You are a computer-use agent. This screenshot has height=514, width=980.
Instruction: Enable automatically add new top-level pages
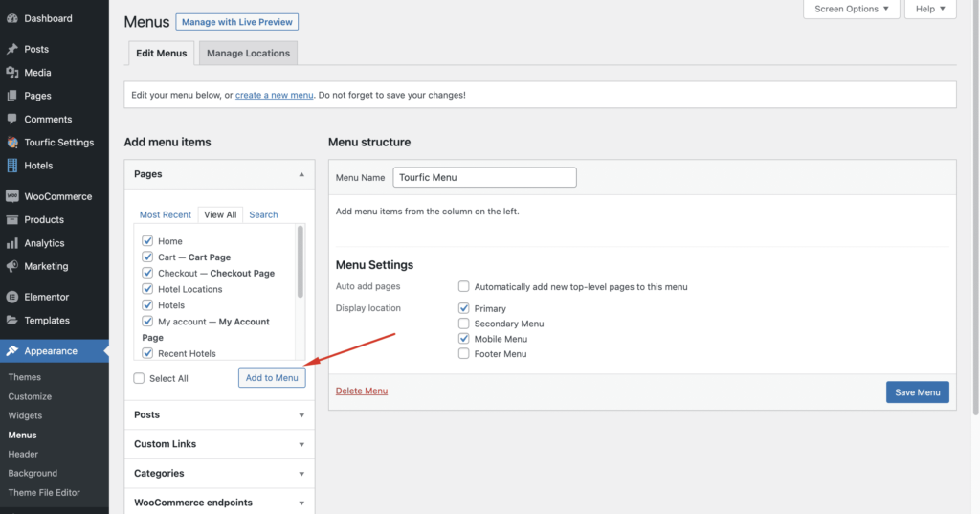[464, 286]
